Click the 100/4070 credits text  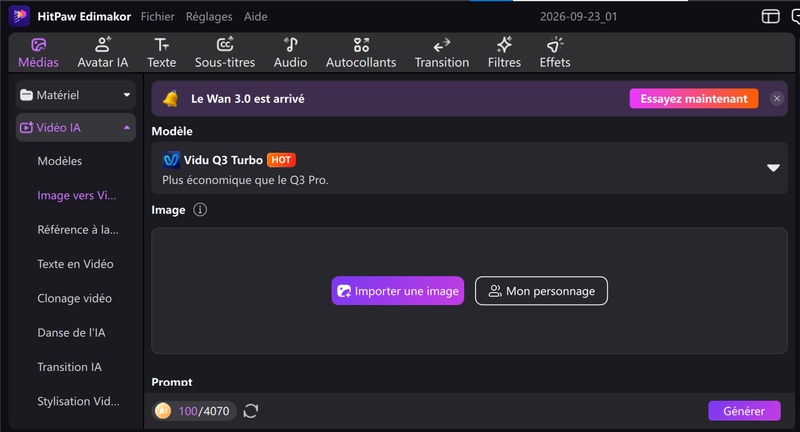[204, 411]
